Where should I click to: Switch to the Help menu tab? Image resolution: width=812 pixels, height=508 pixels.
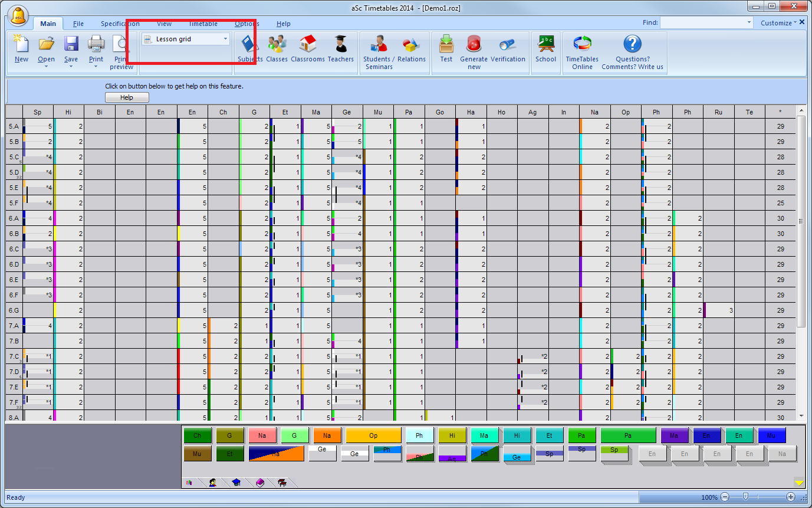pos(284,24)
